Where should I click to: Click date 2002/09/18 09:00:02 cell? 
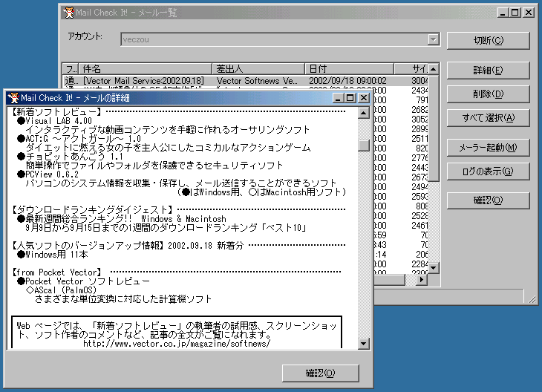click(x=347, y=80)
